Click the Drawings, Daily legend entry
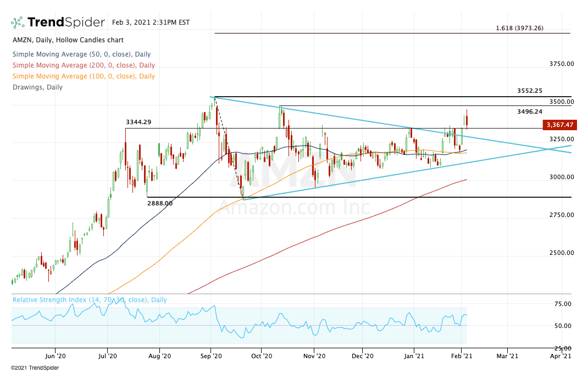This screenshot has height=373, width=588. pyautogui.click(x=37, y=87)
